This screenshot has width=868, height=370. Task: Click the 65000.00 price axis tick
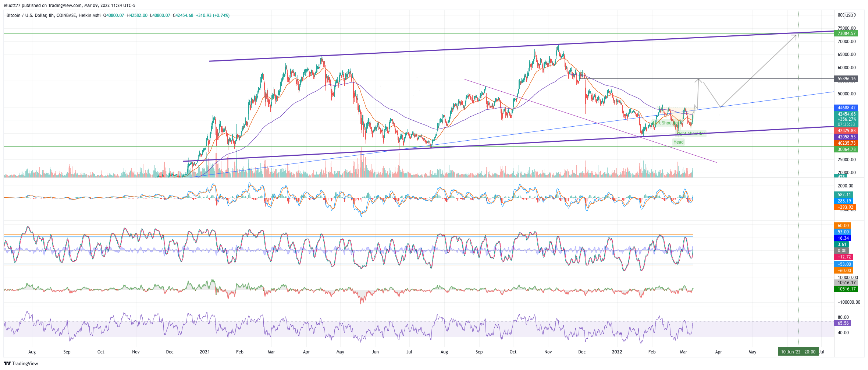click(x=847, y=54)
